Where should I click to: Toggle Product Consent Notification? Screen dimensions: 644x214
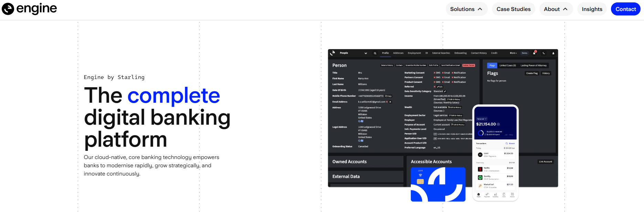coord(459,82)
